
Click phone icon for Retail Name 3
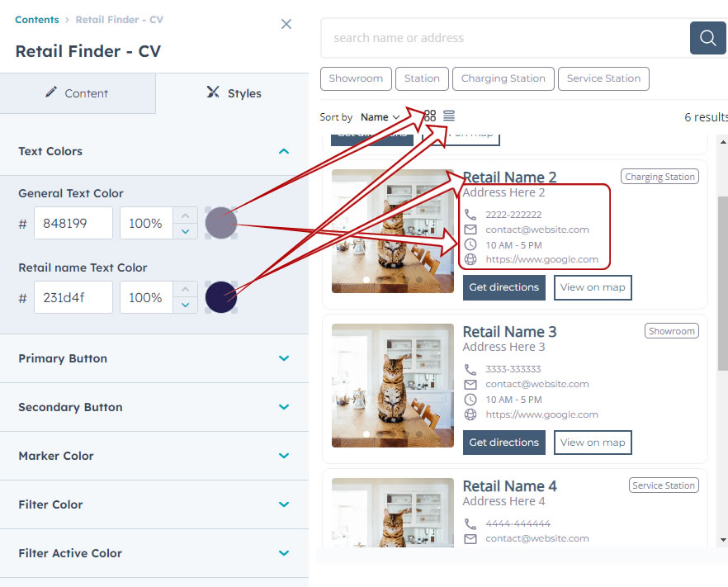tap(470, 369)
